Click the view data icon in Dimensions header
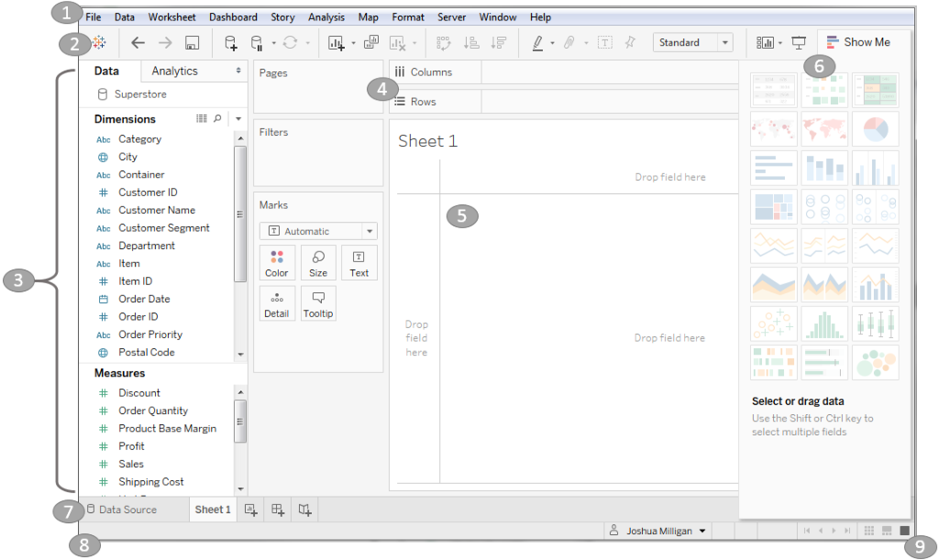The height and width of the screenshot is (560, 938). click(x=202, y=118)
